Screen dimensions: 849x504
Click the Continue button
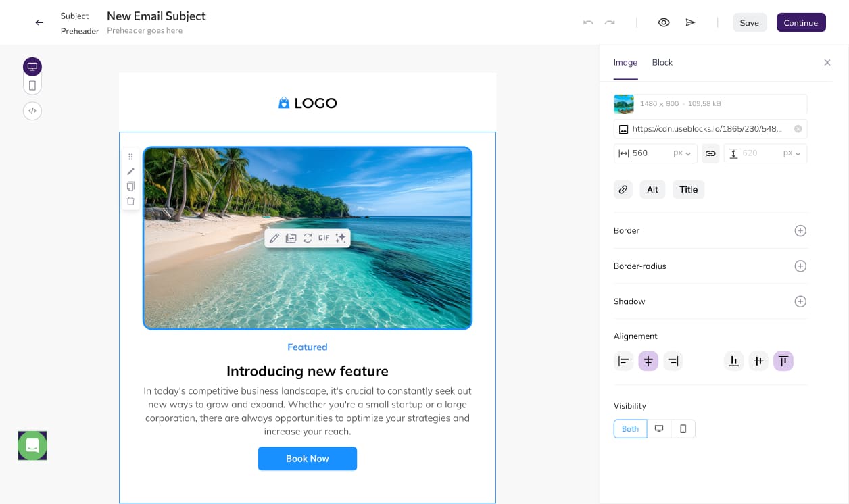click(x=800, y=22)
